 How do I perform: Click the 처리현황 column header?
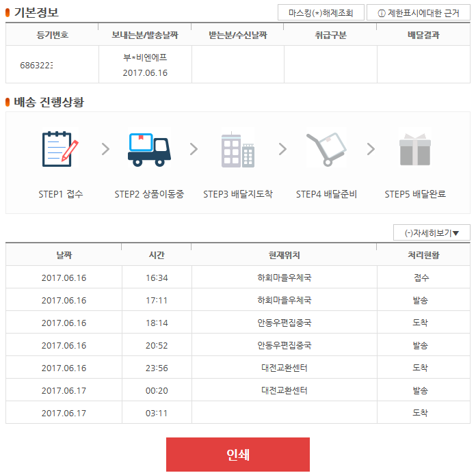423,255
